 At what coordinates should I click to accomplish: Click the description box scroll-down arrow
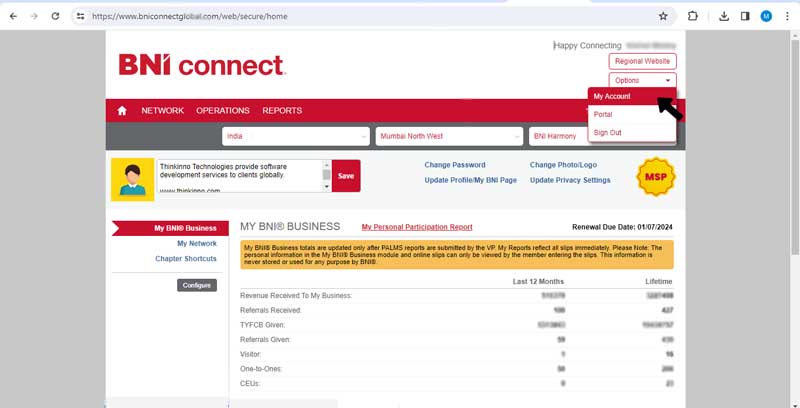pos(327,187)
